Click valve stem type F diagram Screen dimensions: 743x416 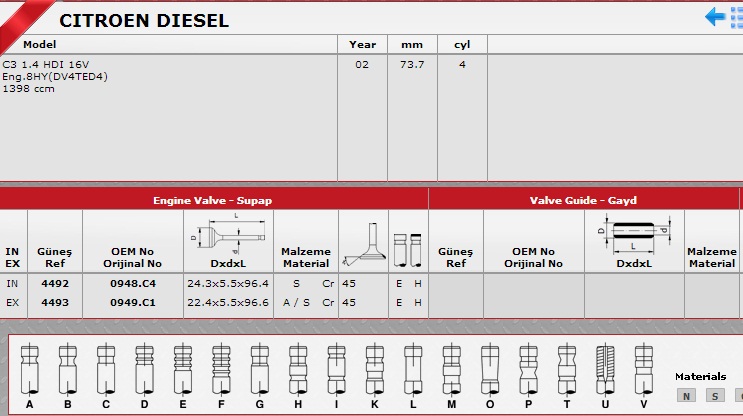point(220,369)
